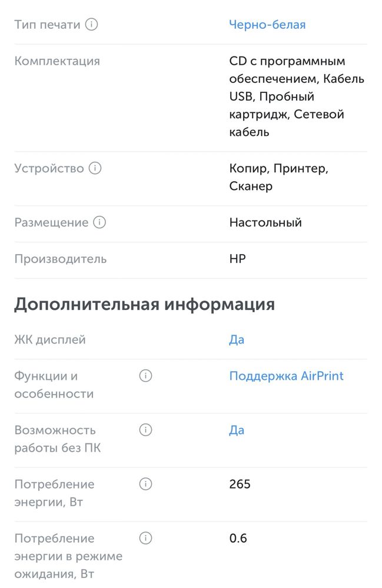Image resolution: width=382 pixels, height=588 pixels.
Task: Click the Да link for работы без ПК
Action: tap(237, 430)
